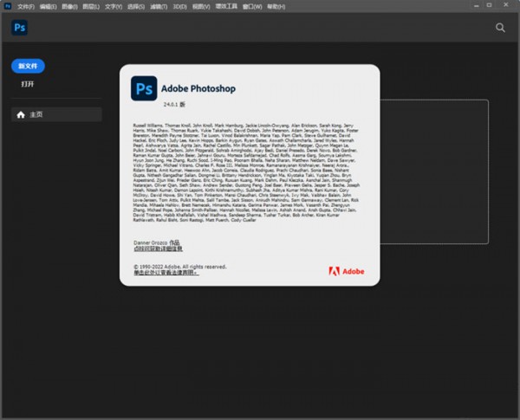The height and width of the screenshot is (420, 520).
Task: Maximize the Photoshop window
Action: (489, 5)
